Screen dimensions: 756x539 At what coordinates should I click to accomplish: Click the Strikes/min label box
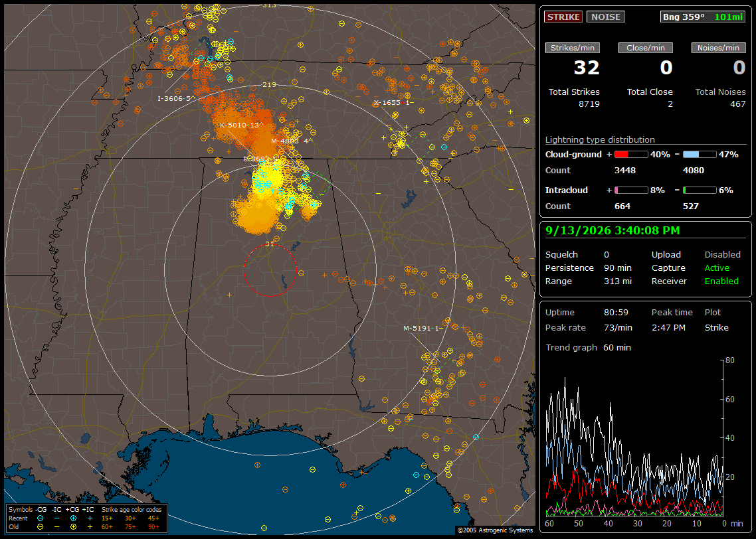pyautogui.click(x=572, y=48)
